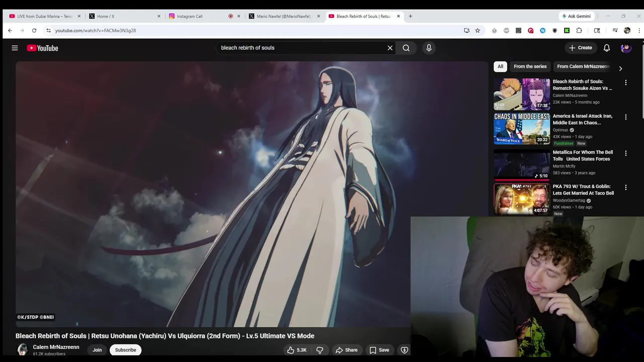644x362 pixels.
Task: Go back in browser history
Action: click(x=10, y=30)
